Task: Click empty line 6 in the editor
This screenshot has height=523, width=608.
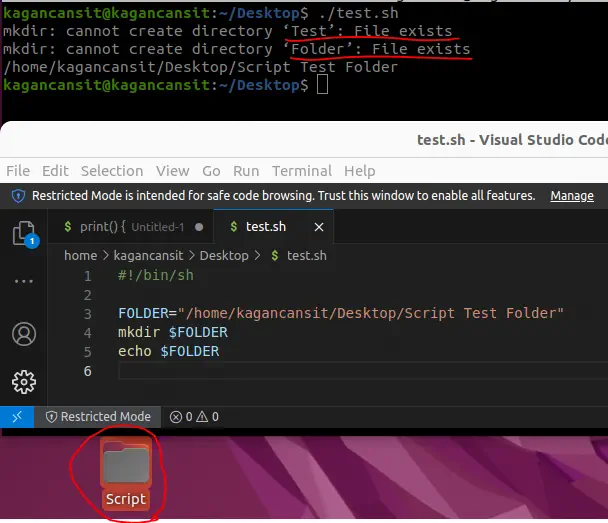Action: click(x=300, y=371)
